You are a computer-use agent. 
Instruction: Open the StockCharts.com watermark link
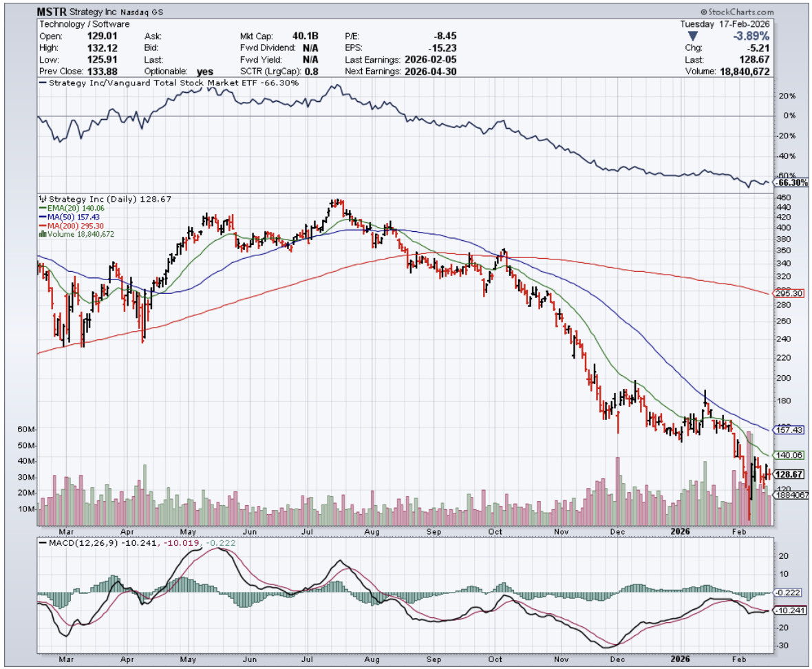[x=740, y=12]
